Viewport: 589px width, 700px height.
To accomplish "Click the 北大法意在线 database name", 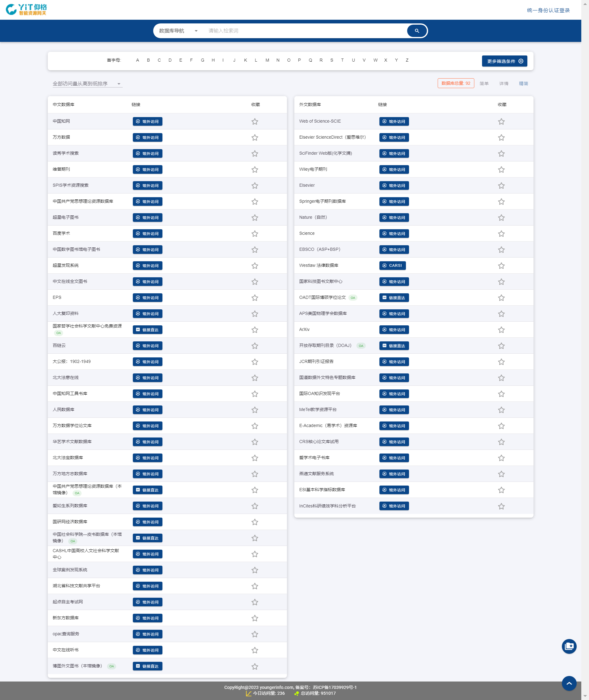I will click(65, 377).
